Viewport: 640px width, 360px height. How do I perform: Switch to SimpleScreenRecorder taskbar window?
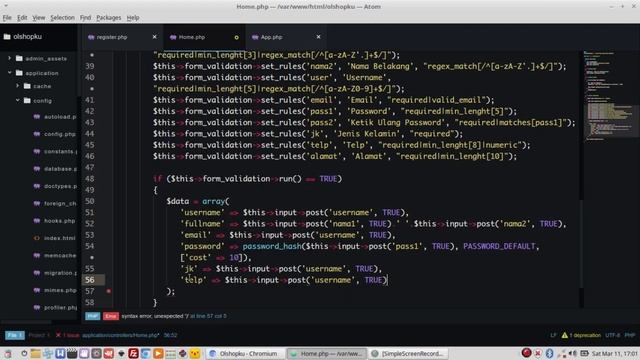point(408,353)
